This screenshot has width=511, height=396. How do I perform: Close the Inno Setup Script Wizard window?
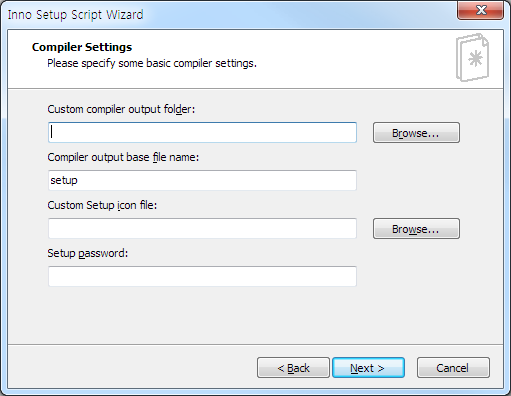click(480, 10)
